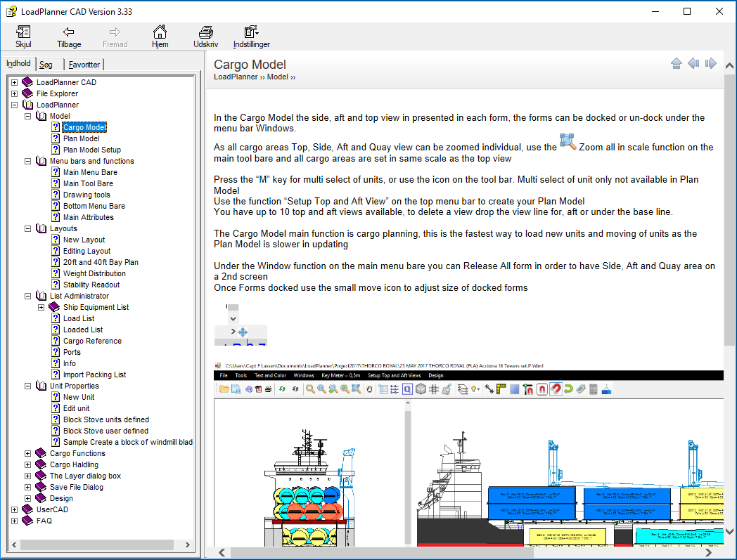Collapse the List Administrator node

[x=27, y=296]
